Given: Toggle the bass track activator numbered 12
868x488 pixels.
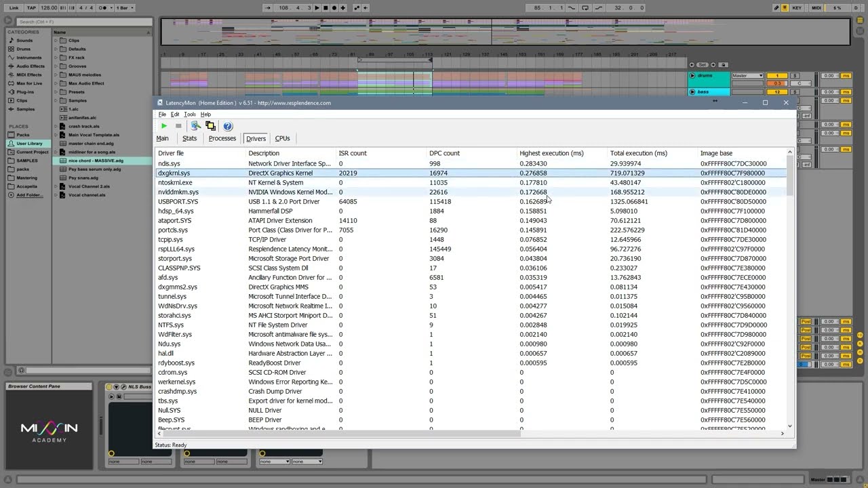Looking at the screenshot, I should click(x=777, y=92).
